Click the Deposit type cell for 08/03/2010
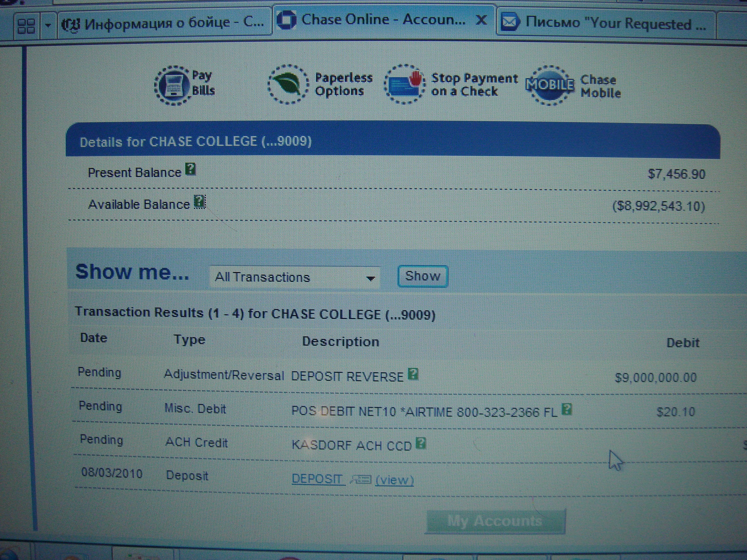The image size is (747, 560). pos(187,476)
